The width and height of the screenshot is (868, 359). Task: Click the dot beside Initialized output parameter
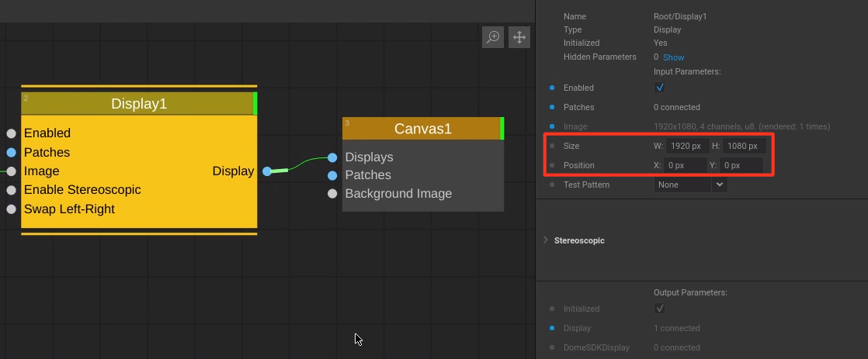(x=552, y=309)
